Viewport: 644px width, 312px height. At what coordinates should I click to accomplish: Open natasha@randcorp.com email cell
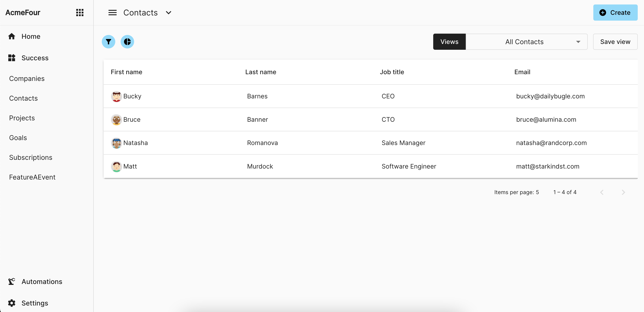pos(551,143)
